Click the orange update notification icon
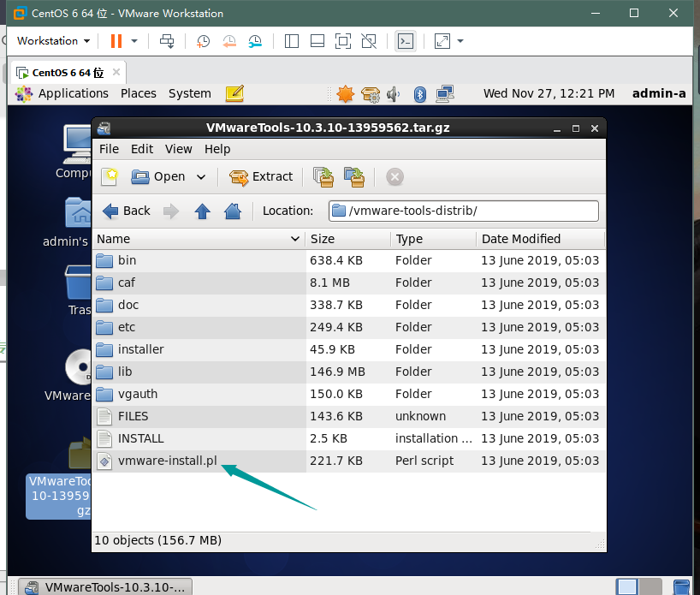Viewport: 700px width, 595px height. 346,94
